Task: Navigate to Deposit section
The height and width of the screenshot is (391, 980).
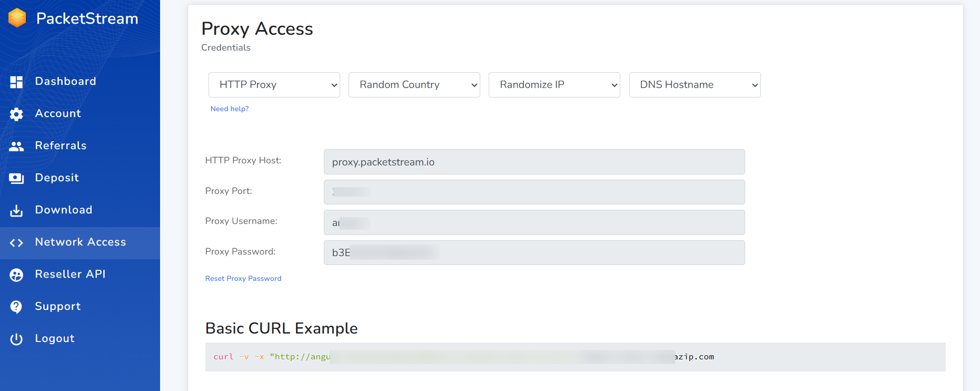Action: pyautogui.click(x=80, y=178)
